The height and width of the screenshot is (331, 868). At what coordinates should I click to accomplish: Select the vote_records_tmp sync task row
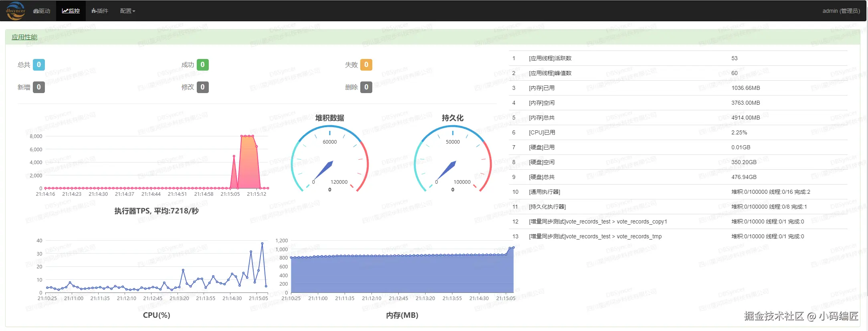pos(678,236)
